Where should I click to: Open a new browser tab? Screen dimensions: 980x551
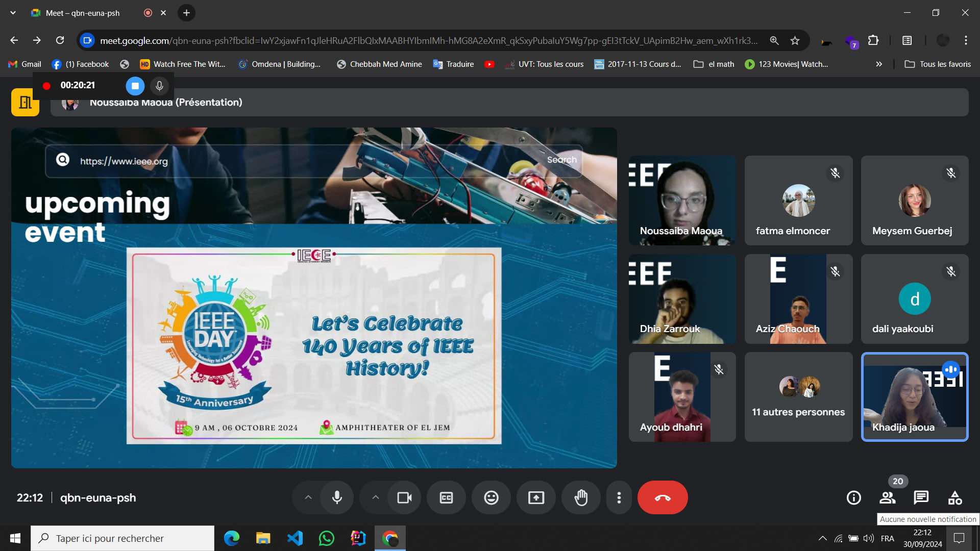[186, 13]
